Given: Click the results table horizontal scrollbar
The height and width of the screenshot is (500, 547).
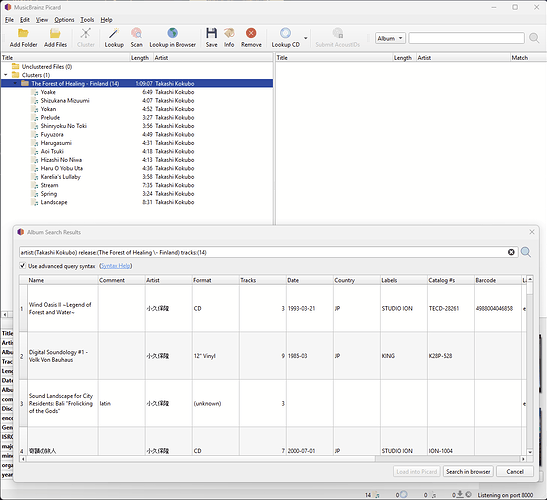Looking at the screenshot, I should 273,459.
